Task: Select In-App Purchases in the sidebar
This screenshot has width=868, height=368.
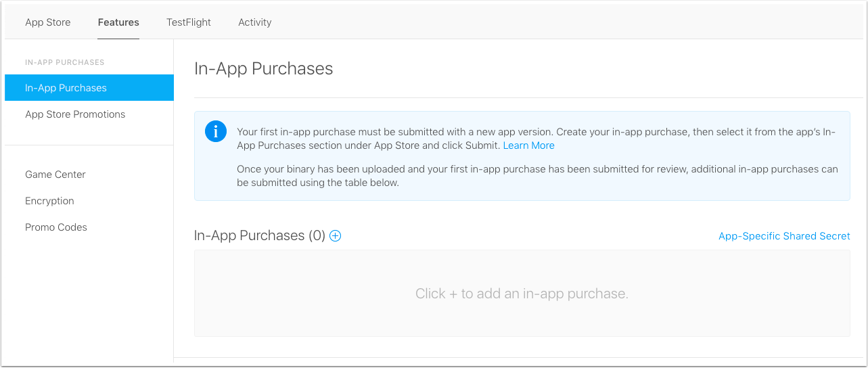Action: point(89,88)
